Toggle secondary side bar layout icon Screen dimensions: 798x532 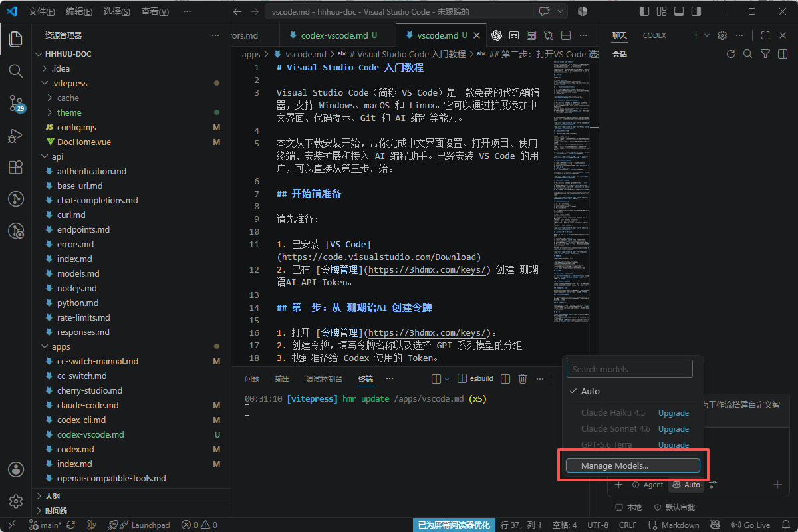[x=696, y=11]
